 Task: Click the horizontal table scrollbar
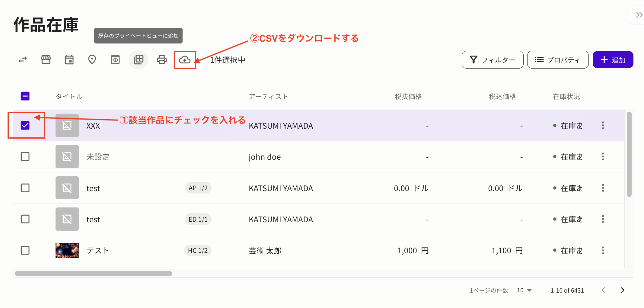[94, 274]
